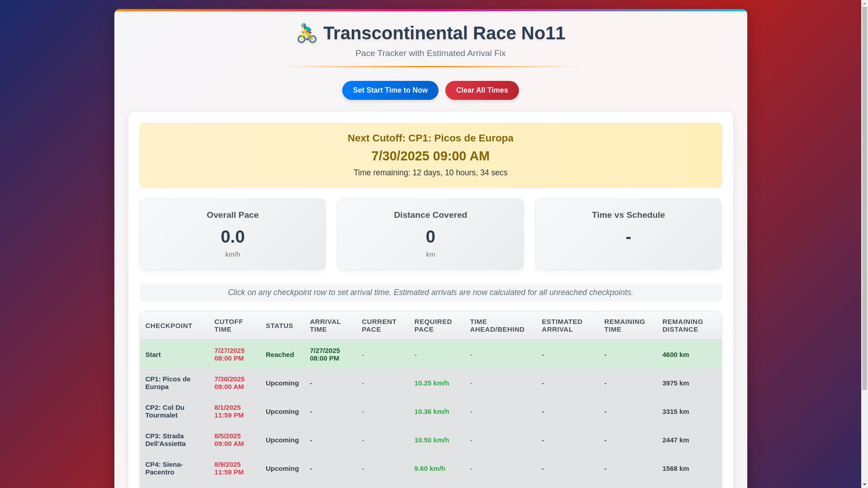Open the CP1: Picos de Europa row

(430, 383)
